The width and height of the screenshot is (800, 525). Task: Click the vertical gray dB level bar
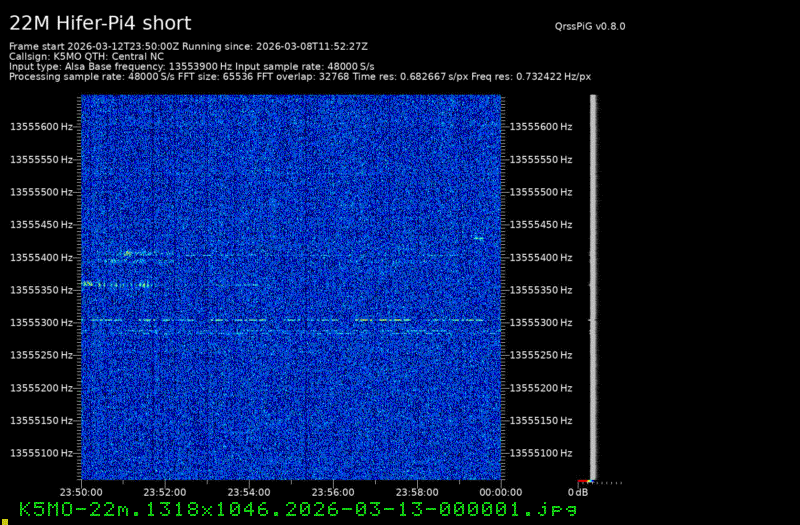pos(593,287)
